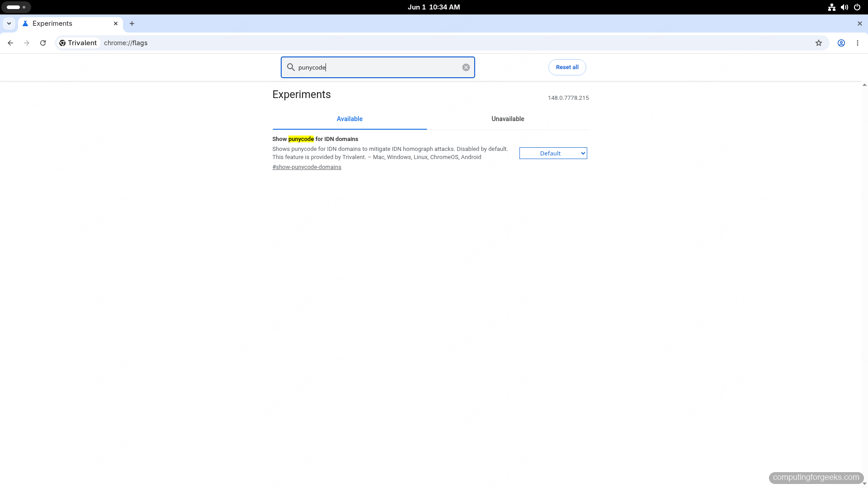
Task: Click the forward navigation arrow
Action: point(27,43)
